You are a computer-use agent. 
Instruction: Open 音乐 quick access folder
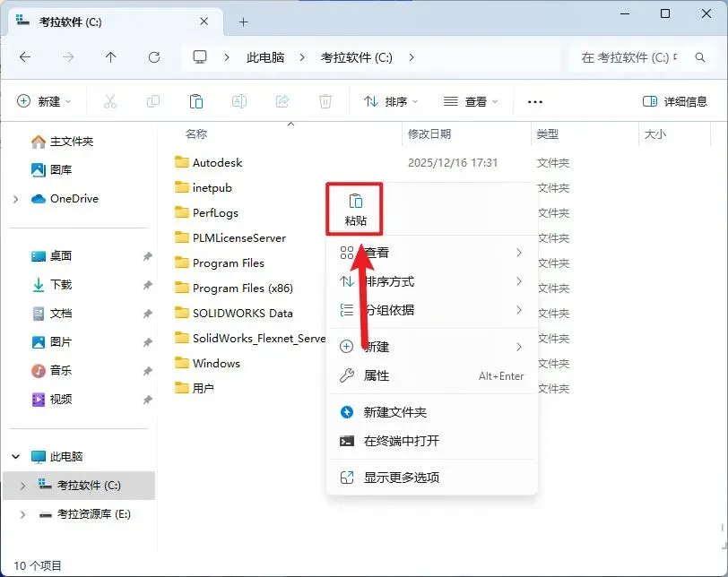tap(52, 371)
